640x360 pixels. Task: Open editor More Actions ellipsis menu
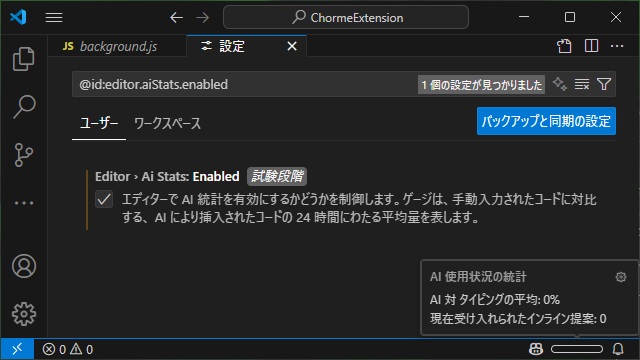point(617,46)
